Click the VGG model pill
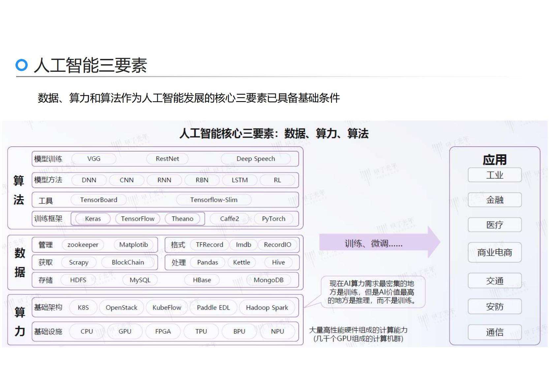 click(94, 158)
